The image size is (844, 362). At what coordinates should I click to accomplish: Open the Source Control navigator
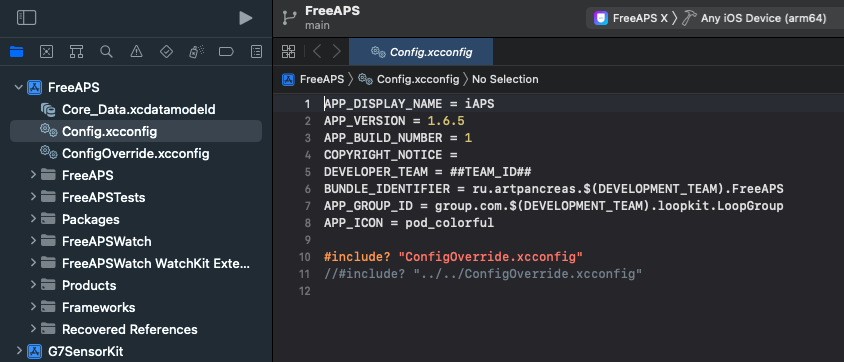point(47,52)
